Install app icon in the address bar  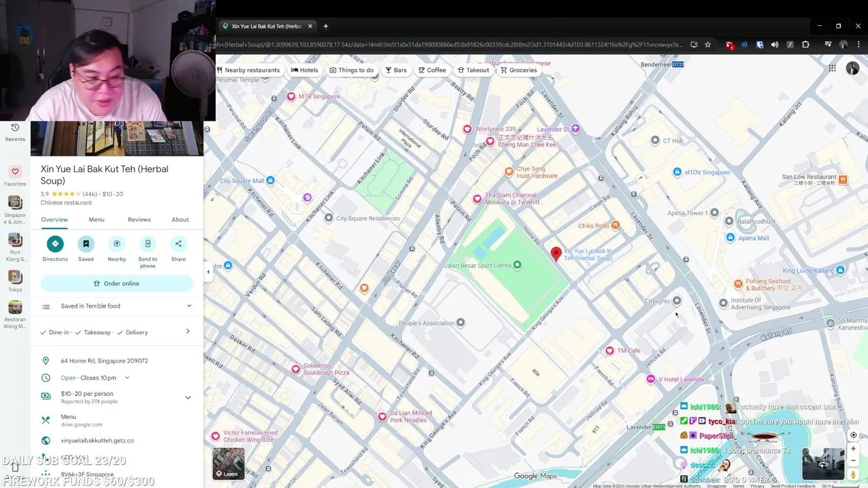(694, 45)
